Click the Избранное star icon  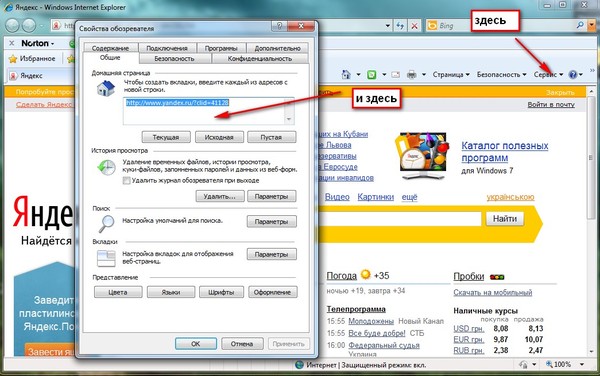(x=13, y=59)
